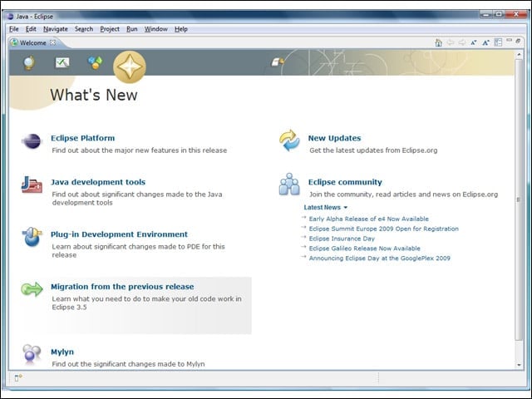Click the Home icon in Welcome toolbar
The height and width of the screenshot is (399, 532).
438,42
